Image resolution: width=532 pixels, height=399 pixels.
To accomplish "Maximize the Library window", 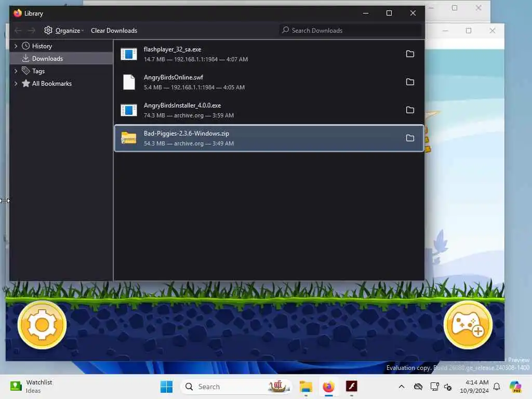I will [x=389, y=13].
